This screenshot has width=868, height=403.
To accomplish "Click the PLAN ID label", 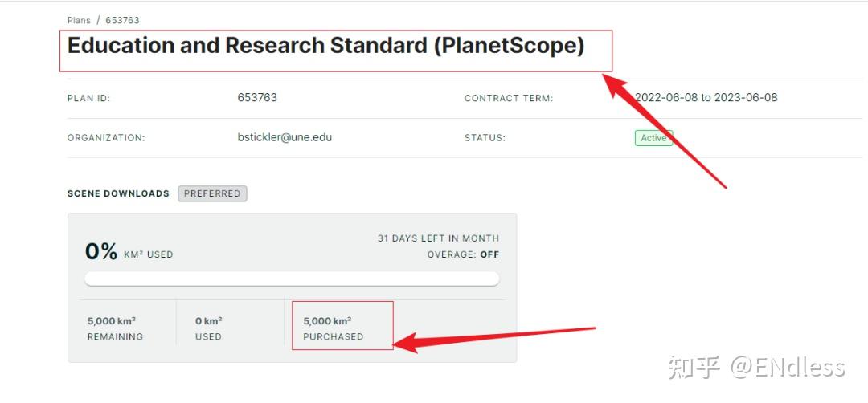I will (x=88, y=99).
